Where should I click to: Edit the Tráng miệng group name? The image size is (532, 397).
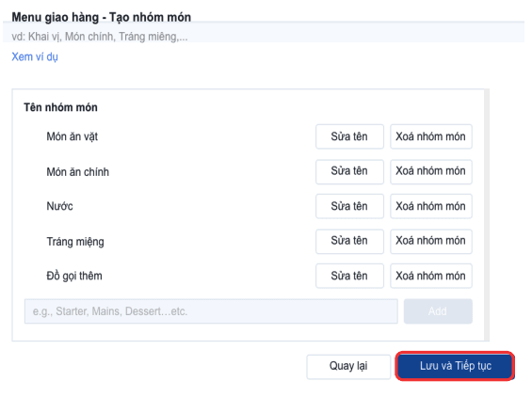pyautogui.click(x=349, y=242)
